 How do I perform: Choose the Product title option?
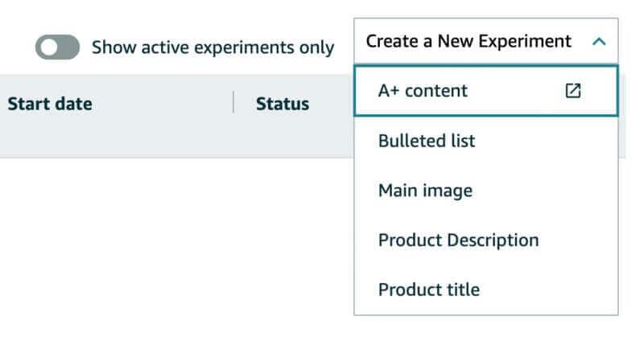pyautogui.click(x=428, y=290)
